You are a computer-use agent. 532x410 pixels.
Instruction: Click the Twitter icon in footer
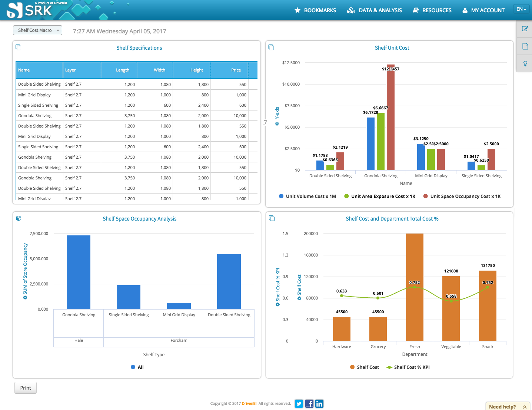(299, 404)
